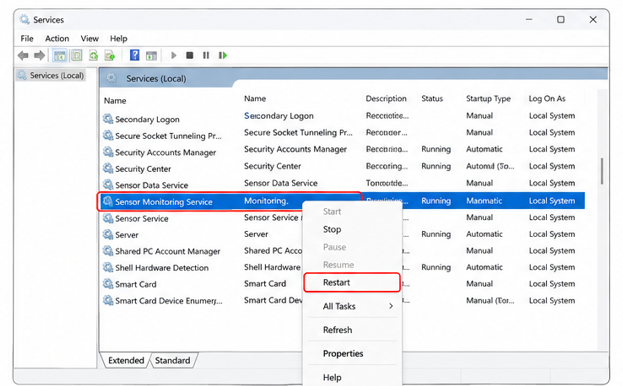Click the Show/Hide Action Pane icon
This screenshot has width=623, height=386.
(151, 56)
